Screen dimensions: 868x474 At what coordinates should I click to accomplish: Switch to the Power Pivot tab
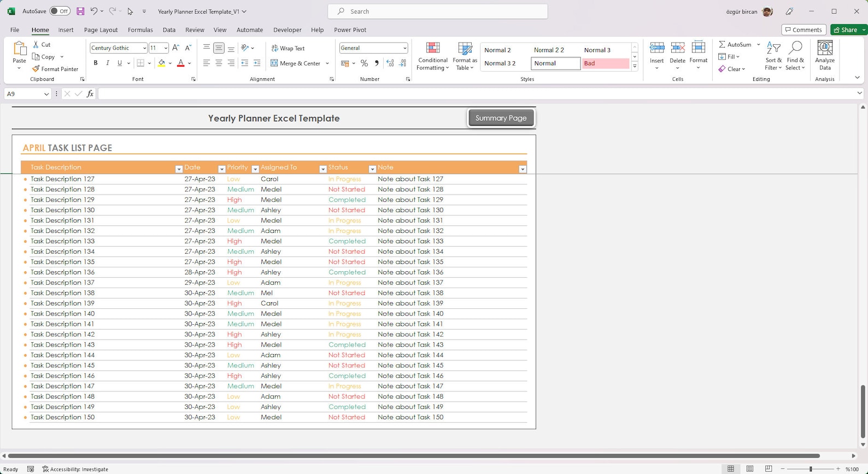(350, 30)
